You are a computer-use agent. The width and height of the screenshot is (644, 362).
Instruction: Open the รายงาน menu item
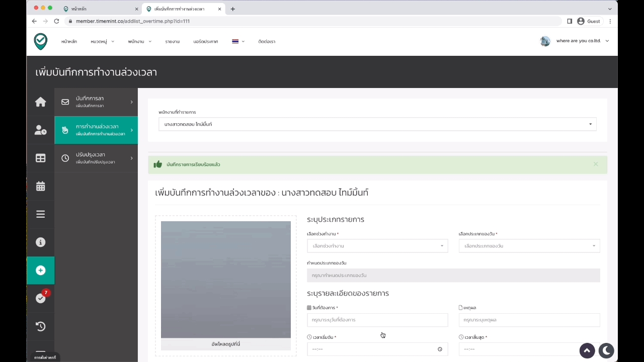(x=172, y=42)
